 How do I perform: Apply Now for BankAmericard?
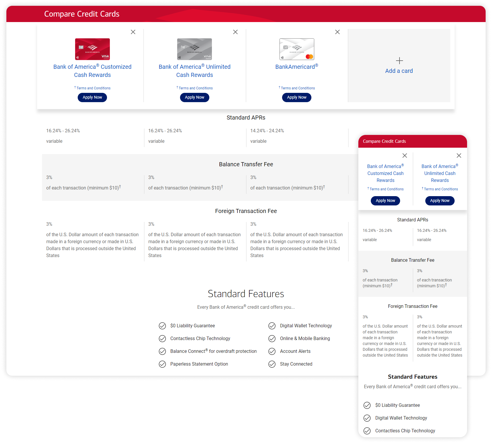pyautogui.click(x=297, y=97)
